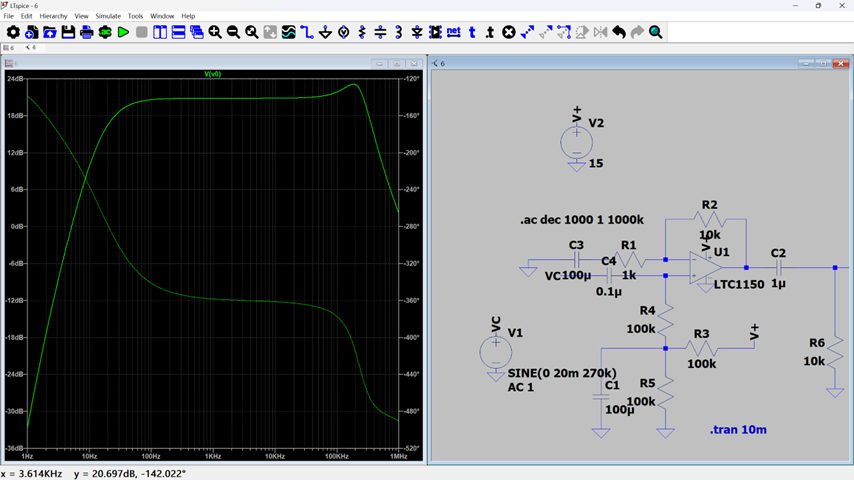Close the schematic pane with the red X
This screenshot has width=854, height=480.
841,64
